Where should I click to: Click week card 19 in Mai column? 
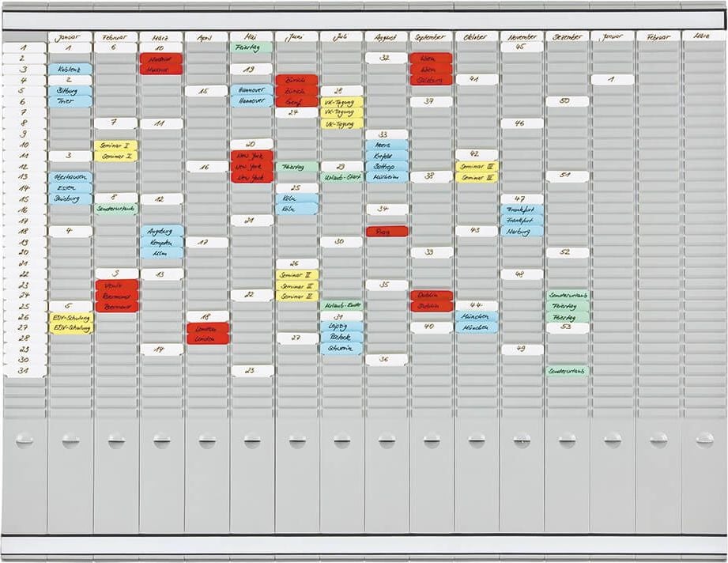point(251,70)
